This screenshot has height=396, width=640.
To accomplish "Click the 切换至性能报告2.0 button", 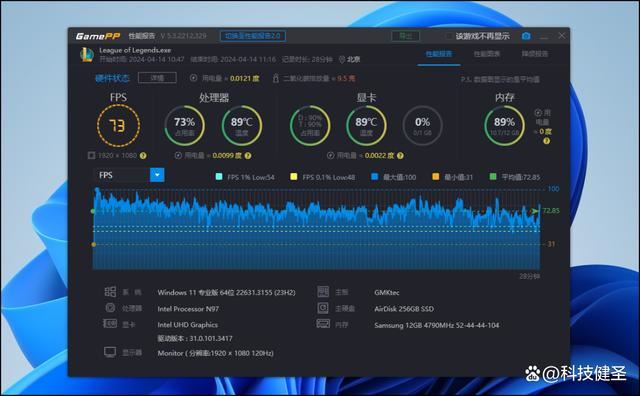I will [253, 36].
